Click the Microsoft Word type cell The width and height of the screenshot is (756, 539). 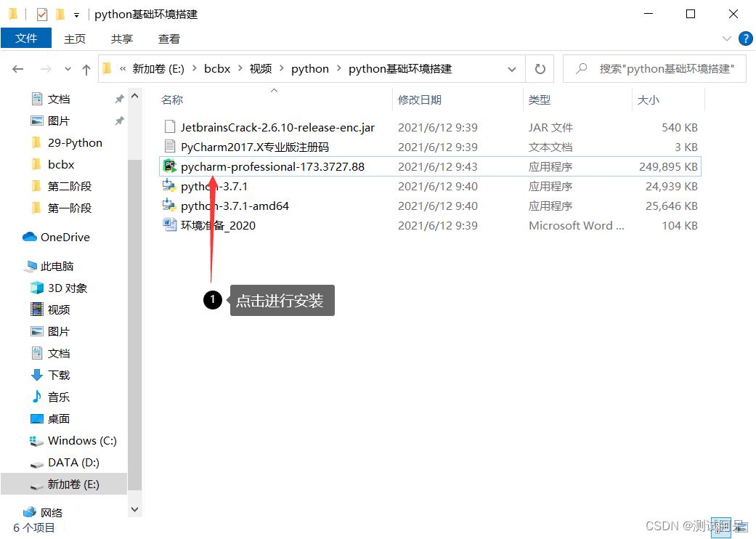[x=576, y=226]
